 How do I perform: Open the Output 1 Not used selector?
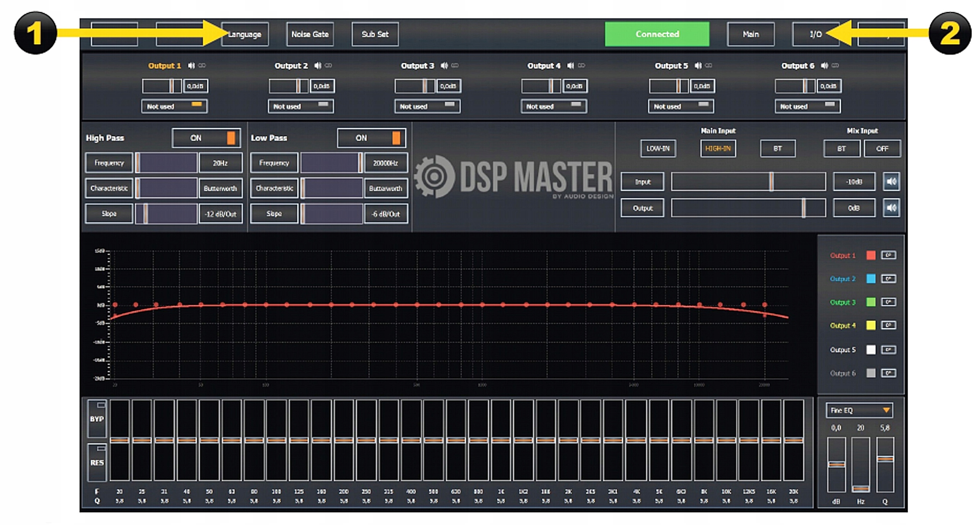(174, 106)
